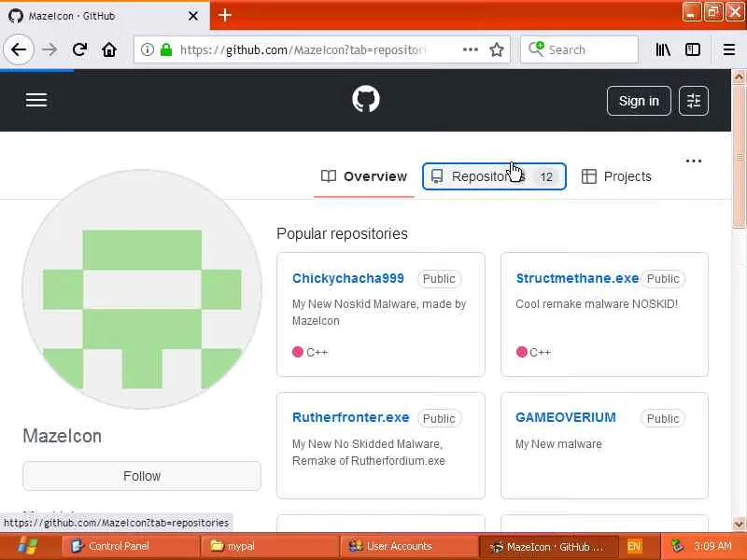Click the Public badge on Structmethane.exe card
747x560 pixels.
[663, 278]
